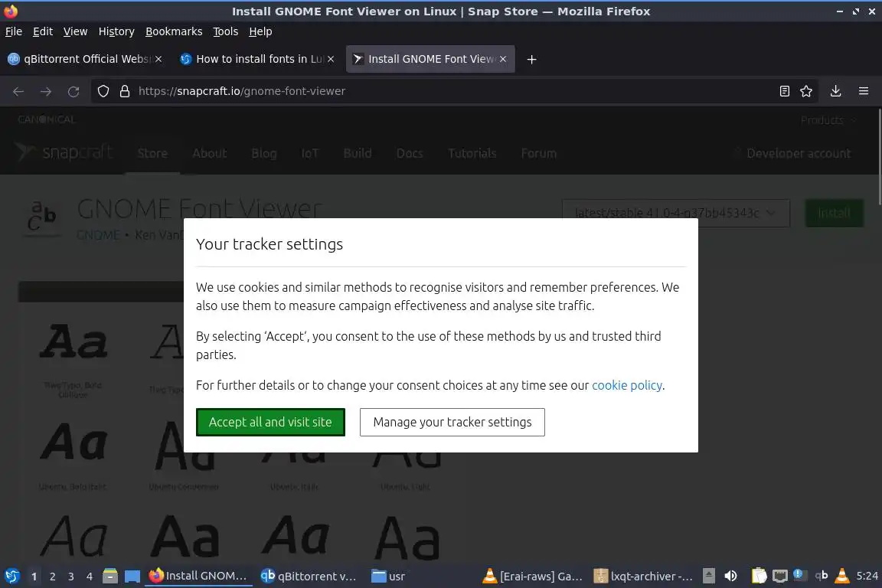The height and width of the screenshot is (588, 882).
Task: Open the File menu
Action: click(14, 31)
